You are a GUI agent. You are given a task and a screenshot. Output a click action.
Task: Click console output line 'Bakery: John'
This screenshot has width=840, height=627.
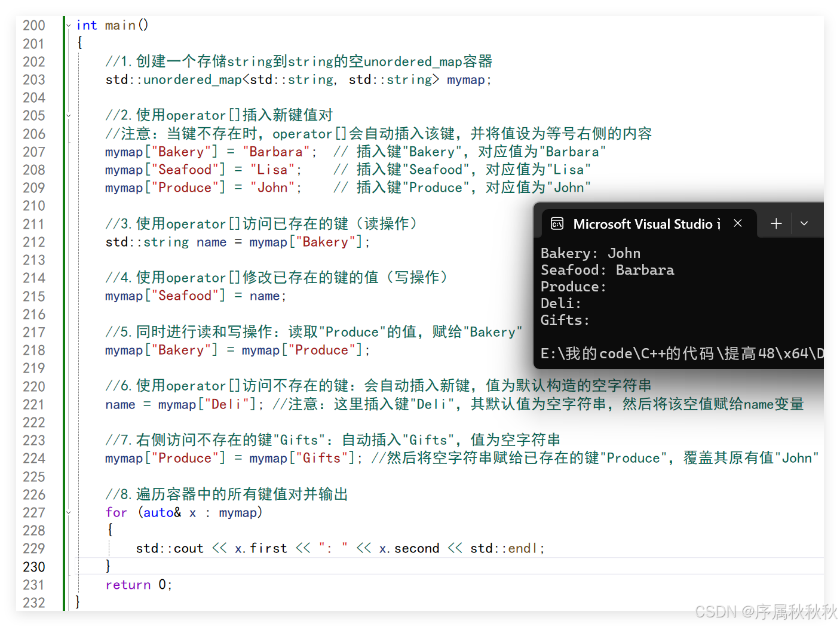[590, 253]
